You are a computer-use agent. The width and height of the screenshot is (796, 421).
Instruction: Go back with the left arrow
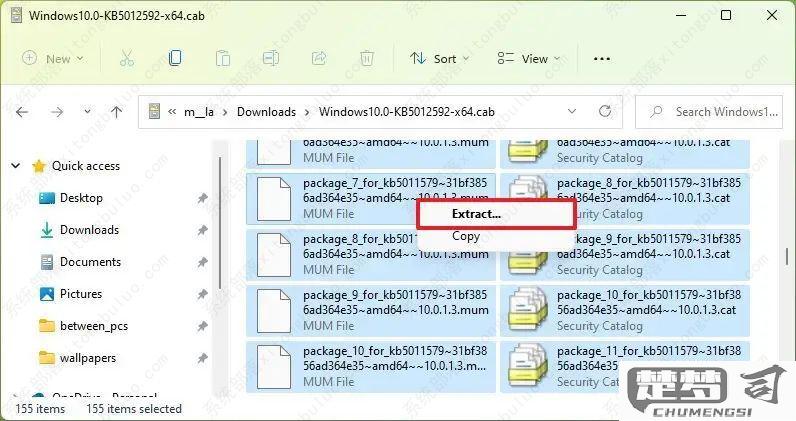[22, 112]
